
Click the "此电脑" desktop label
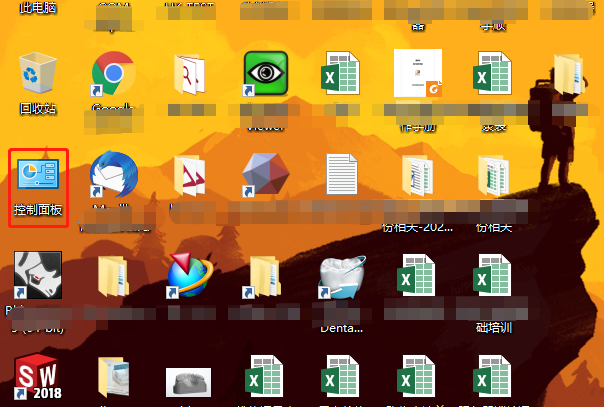tap(38, 8)
